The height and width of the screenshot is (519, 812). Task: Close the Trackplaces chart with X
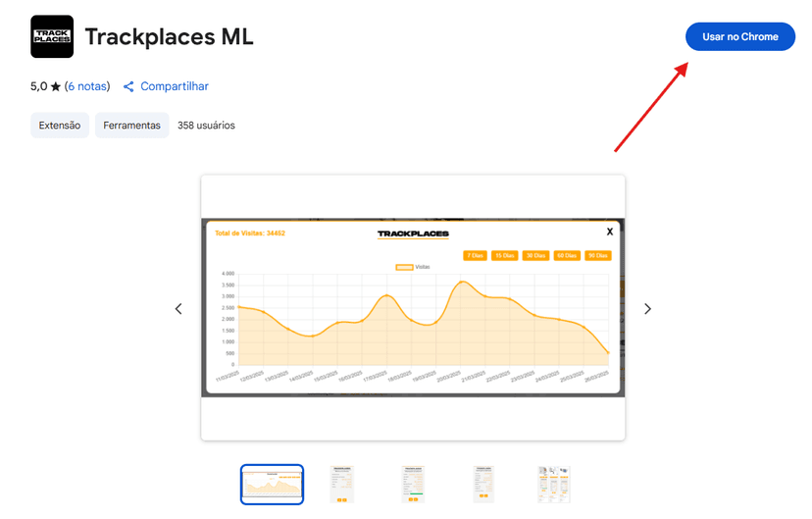click(610, 232)
